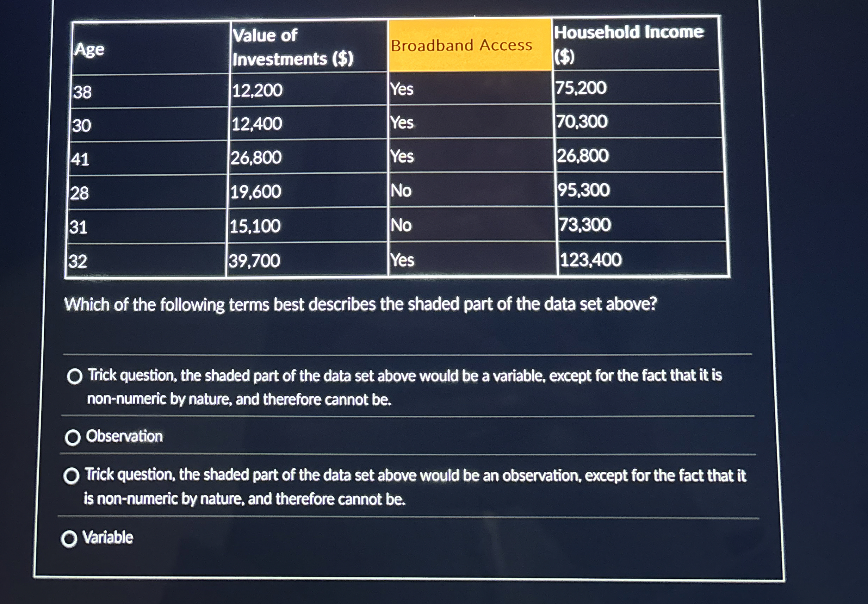Select the 'Variable' radio option
This screenshot has height=604, width=868.
[x=69, y=538]
